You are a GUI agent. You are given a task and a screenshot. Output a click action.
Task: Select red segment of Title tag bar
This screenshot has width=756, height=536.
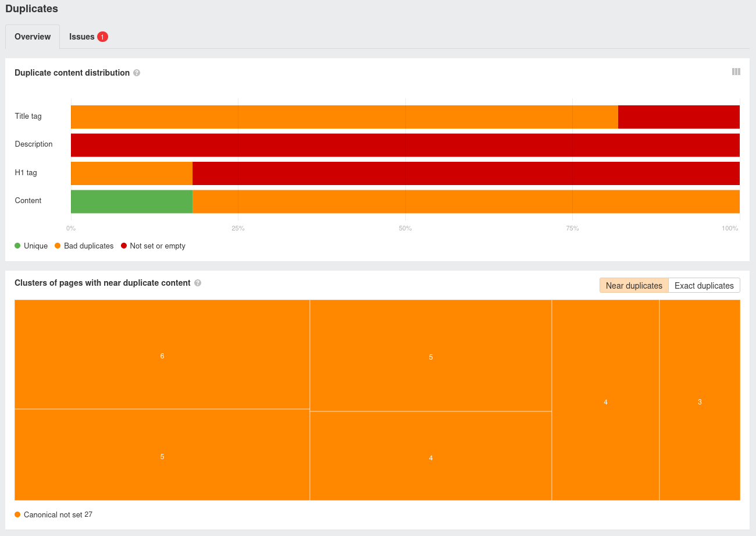coord(679,117)
